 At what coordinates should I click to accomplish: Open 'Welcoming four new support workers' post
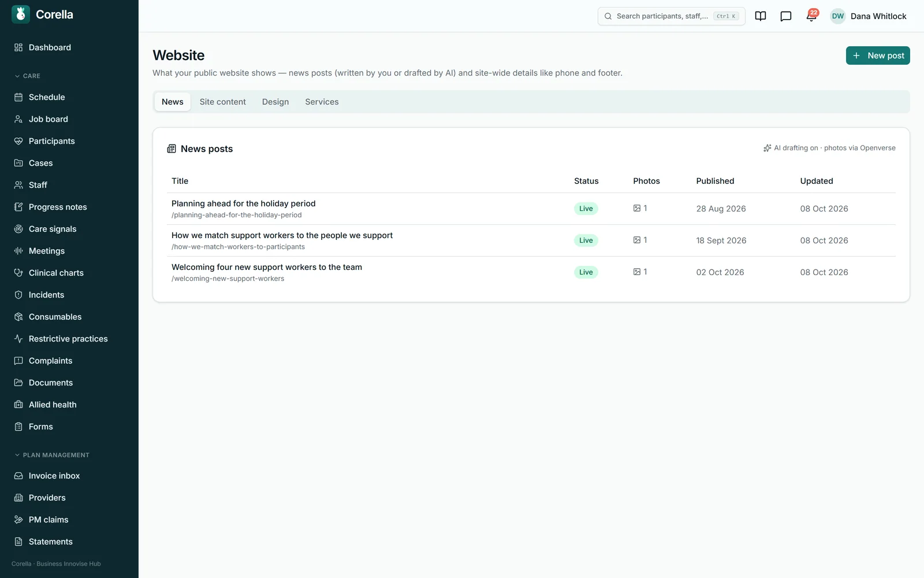pyautogui.click(x=267, y=267)
